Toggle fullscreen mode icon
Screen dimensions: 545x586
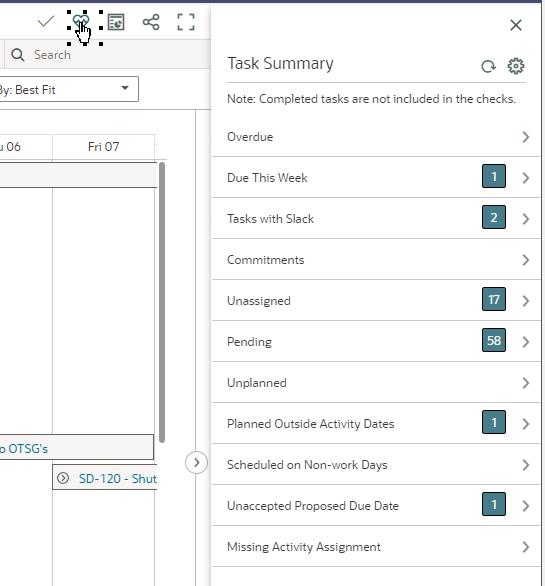click(186, 22)
